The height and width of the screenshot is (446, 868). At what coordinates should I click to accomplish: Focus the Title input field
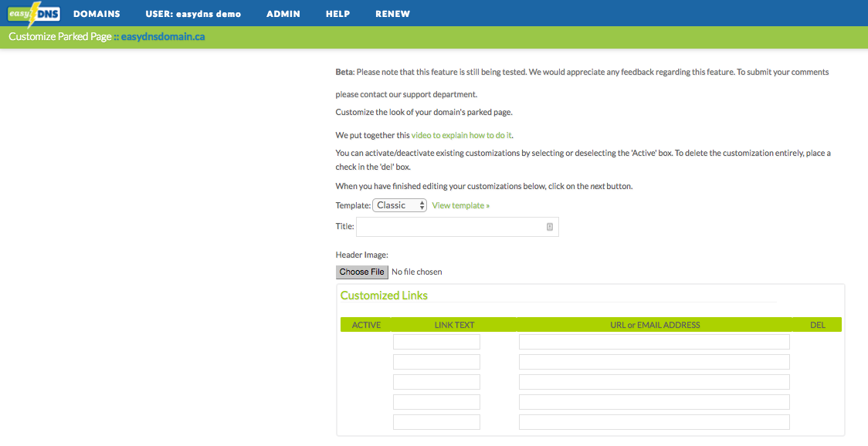457,227
